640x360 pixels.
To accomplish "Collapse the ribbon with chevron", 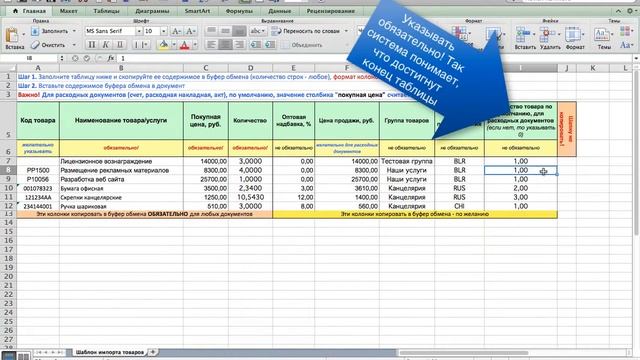I will [619, 11].
